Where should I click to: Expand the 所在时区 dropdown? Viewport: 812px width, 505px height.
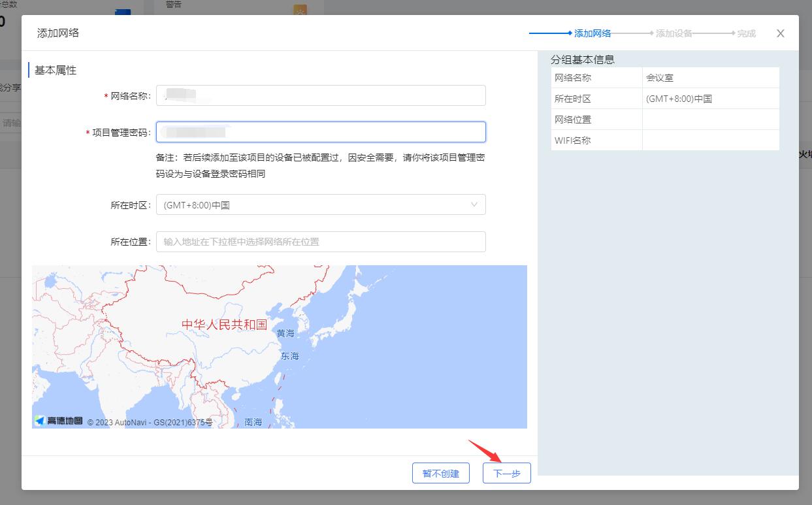[x=320, y=204]
